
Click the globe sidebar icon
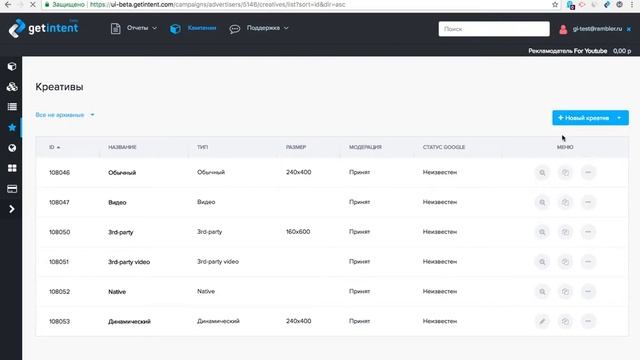point(12,148)
